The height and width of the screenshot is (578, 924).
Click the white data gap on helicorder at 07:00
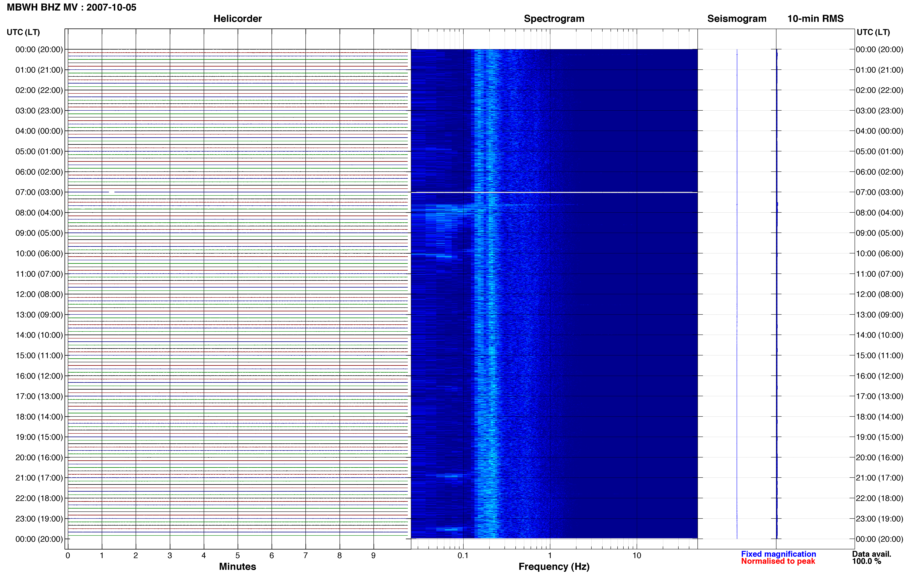click(x=112, y=192)
